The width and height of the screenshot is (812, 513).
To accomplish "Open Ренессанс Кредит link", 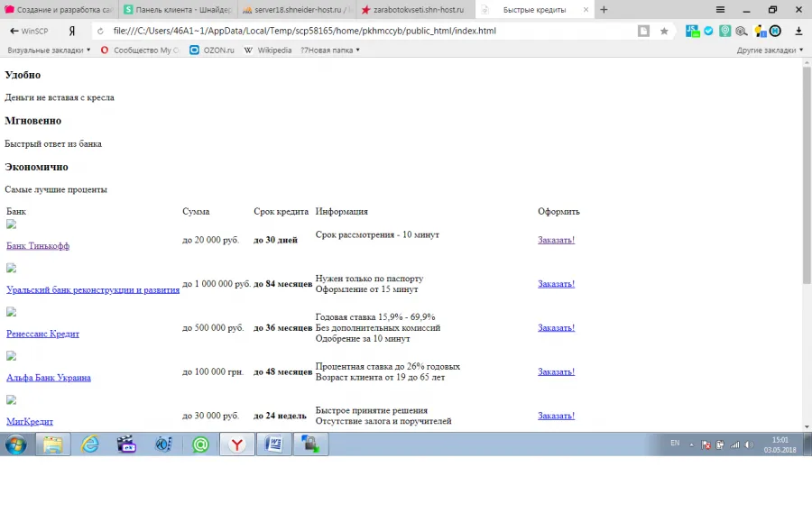I will (42, 334).
